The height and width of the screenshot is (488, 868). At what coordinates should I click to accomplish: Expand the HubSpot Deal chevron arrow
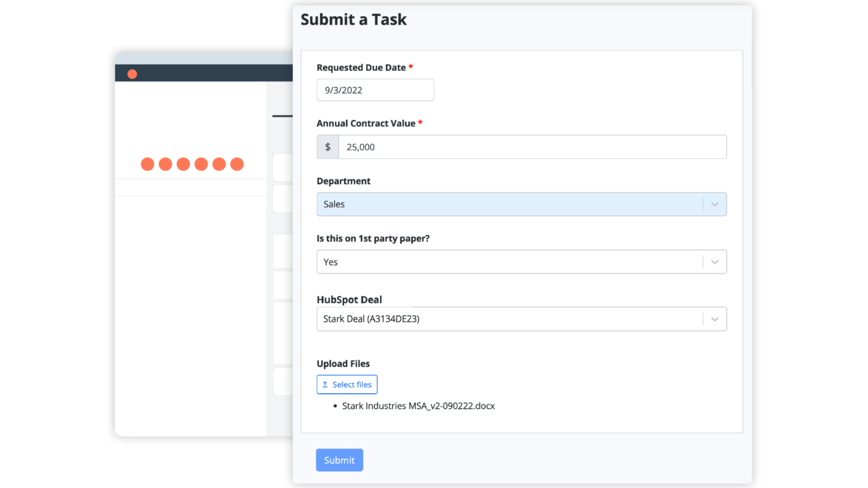(715, 319)
